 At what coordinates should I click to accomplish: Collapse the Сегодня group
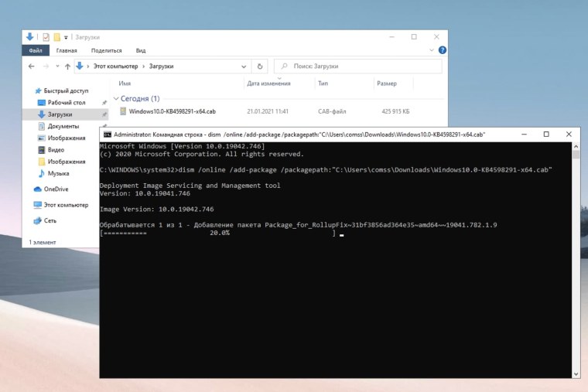115,99
